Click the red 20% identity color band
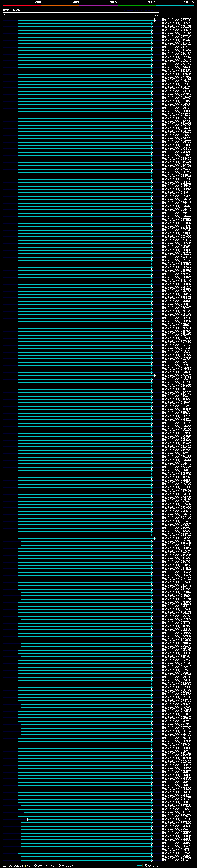The height and width of the screenshot is (868, 197). (x=22, y=6)
